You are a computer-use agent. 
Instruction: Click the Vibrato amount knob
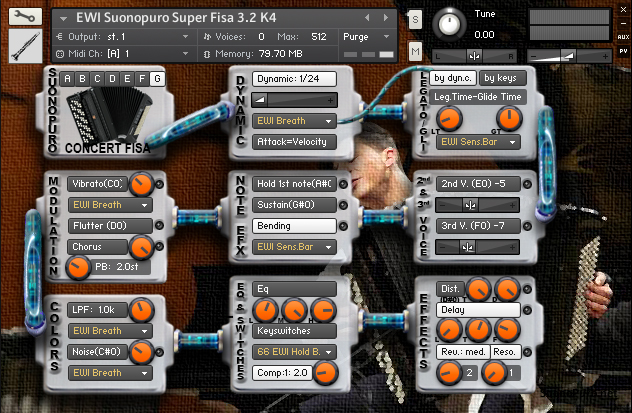click(141, 184)
